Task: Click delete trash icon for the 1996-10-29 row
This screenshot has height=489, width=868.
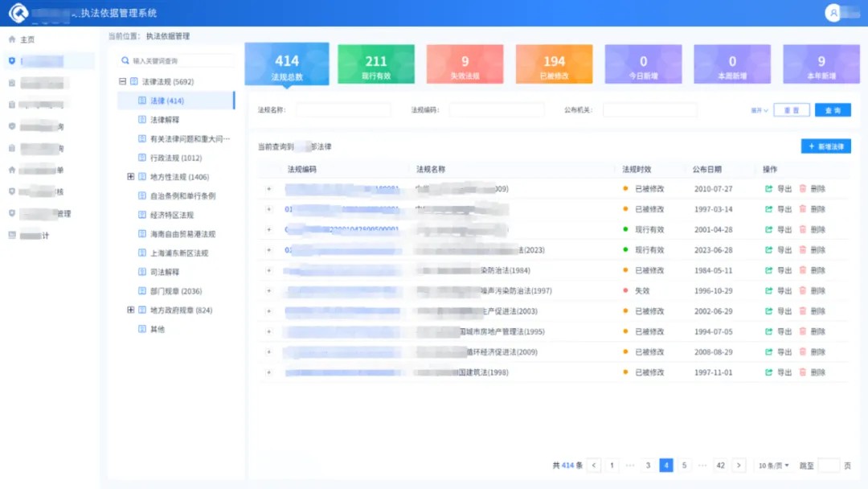Action: [x=802, y=291]
